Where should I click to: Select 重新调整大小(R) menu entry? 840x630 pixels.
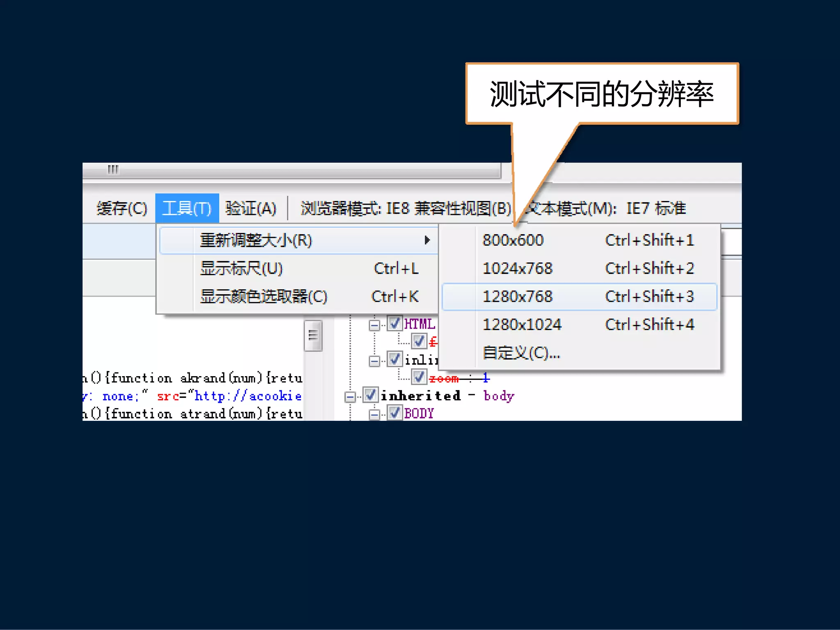click(x=299, y=240)
